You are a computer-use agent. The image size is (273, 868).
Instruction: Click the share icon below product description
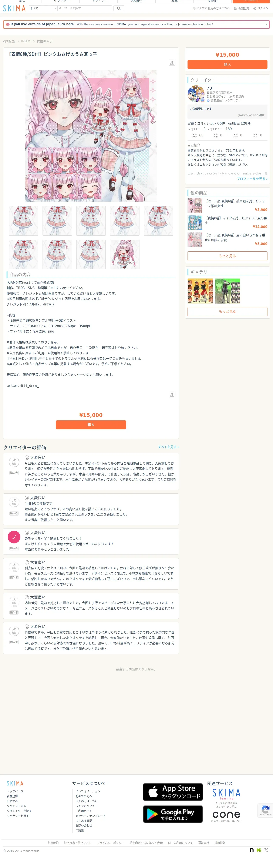(172, 394)
